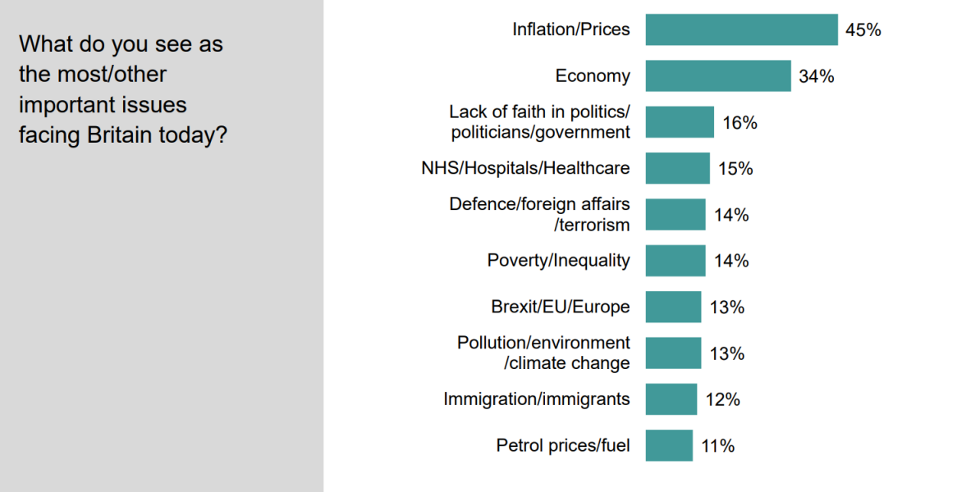Select the 12% value label

(x=723, y=400)
